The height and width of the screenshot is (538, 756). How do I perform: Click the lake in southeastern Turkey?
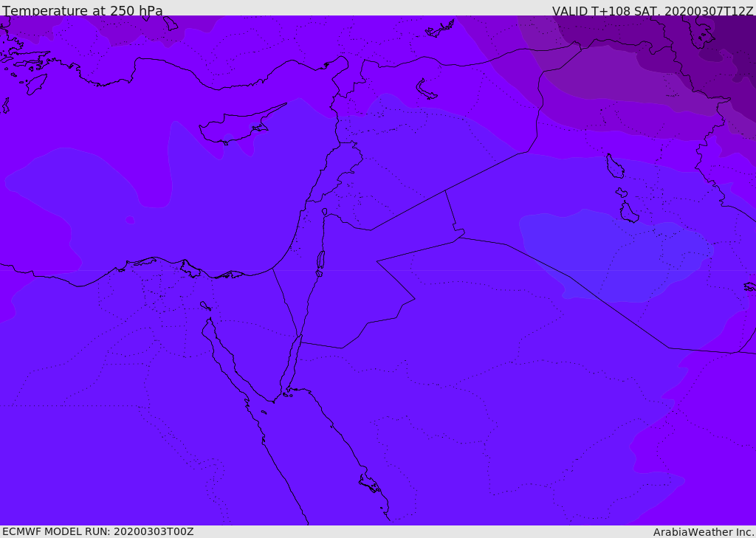427,89
